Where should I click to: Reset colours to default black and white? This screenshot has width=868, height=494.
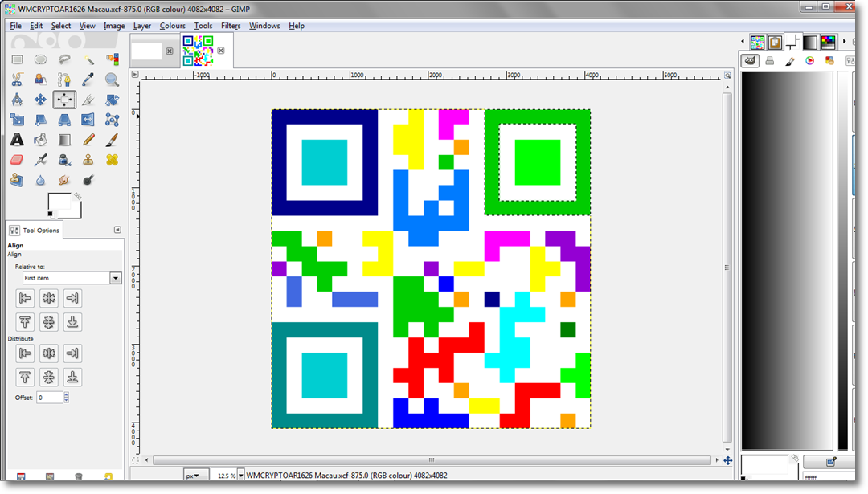51,214
